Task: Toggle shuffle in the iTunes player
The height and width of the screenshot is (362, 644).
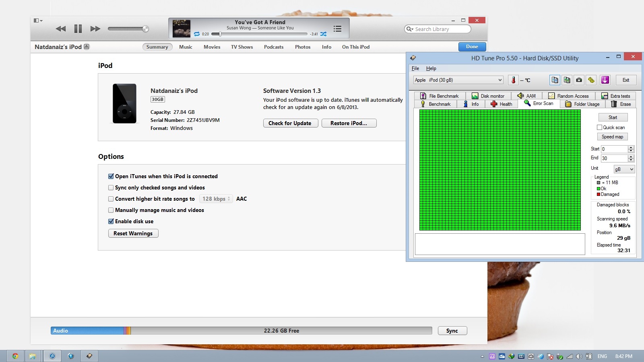Action: [x=323, y=34]
